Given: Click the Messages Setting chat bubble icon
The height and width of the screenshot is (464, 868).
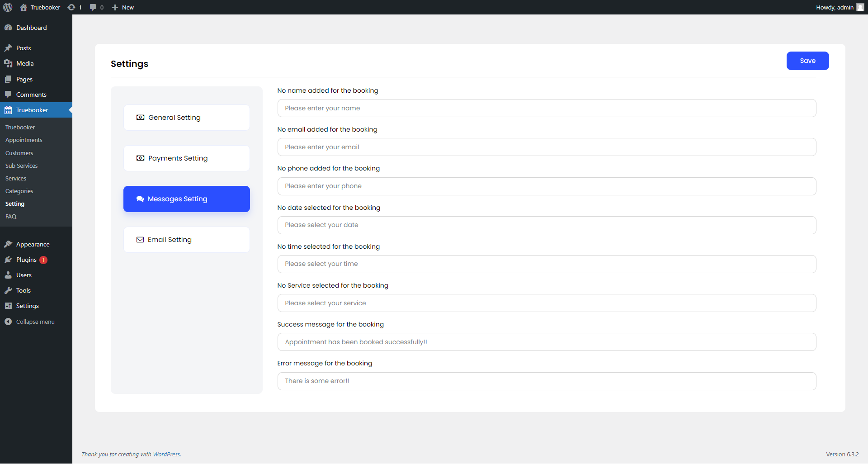Looking at the screenshot, I should [x=140, y=199].
